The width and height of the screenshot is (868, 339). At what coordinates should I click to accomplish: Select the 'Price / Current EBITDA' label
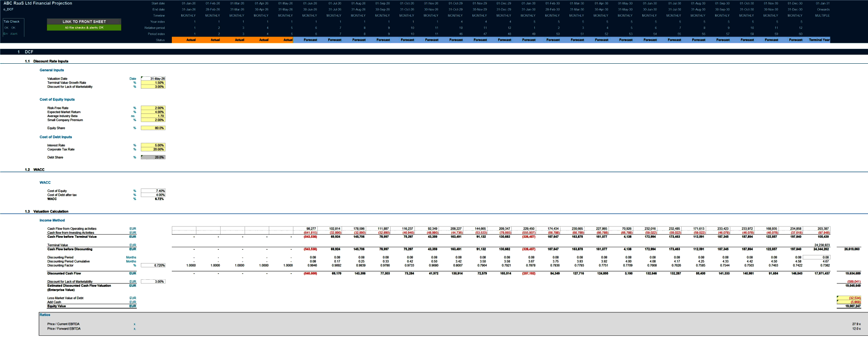pyautogui.click(x=63, y=324)
